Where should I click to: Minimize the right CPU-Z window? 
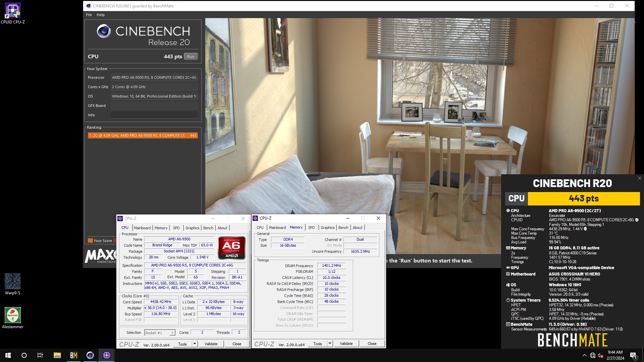(x=347, y=218)
